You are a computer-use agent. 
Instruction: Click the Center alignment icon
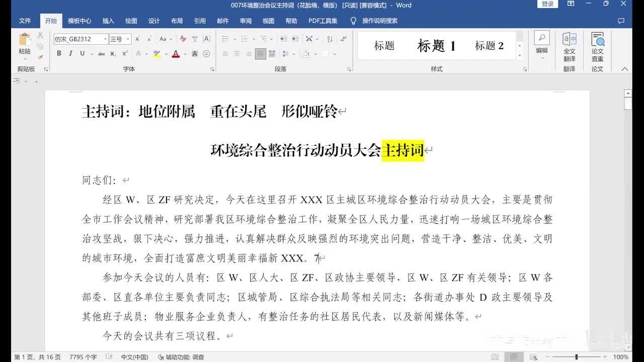click(x=237, y=54)
